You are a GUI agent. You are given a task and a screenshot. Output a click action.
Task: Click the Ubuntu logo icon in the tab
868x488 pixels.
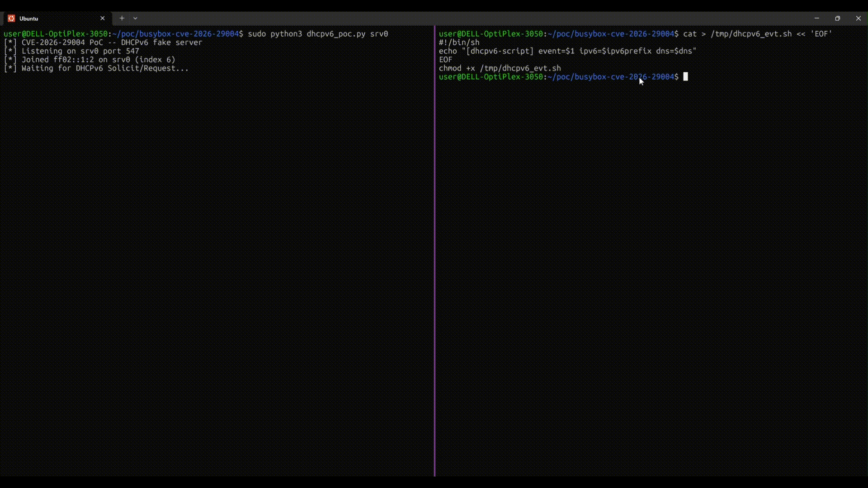[x=11, y=19]
